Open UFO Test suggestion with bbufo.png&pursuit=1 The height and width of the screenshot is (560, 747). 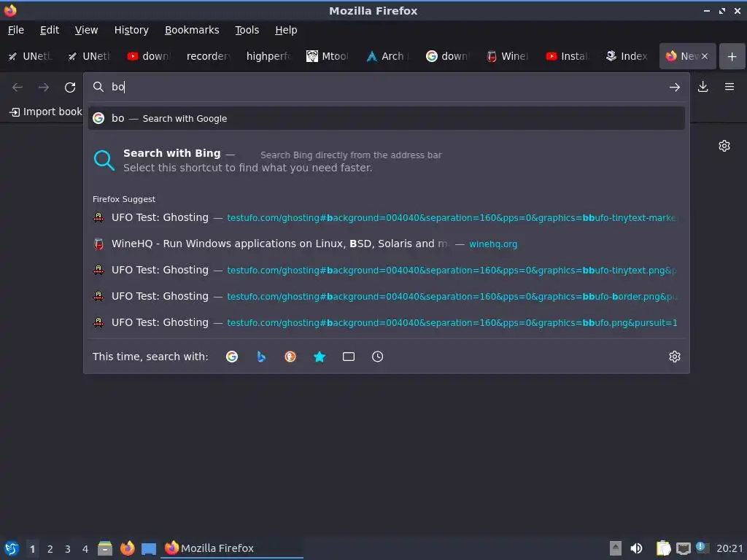387,322
